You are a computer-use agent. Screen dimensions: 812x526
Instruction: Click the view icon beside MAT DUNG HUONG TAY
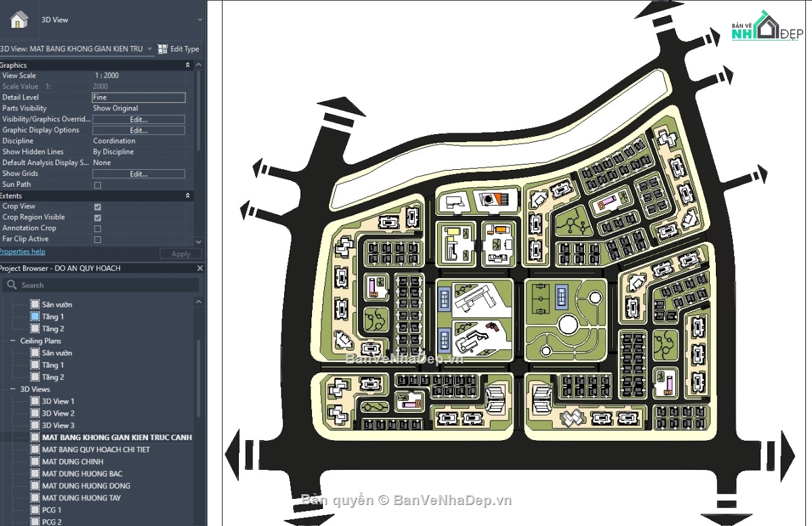point(35,498)
